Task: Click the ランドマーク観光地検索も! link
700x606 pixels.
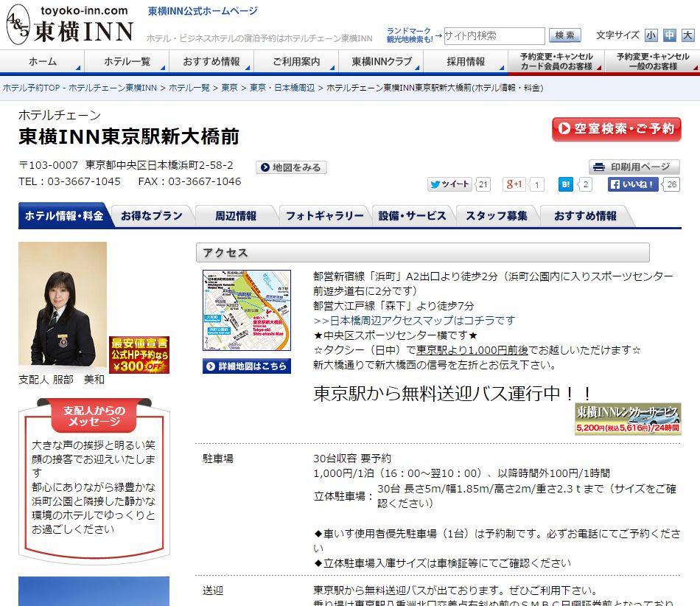Action: [409, 35]
